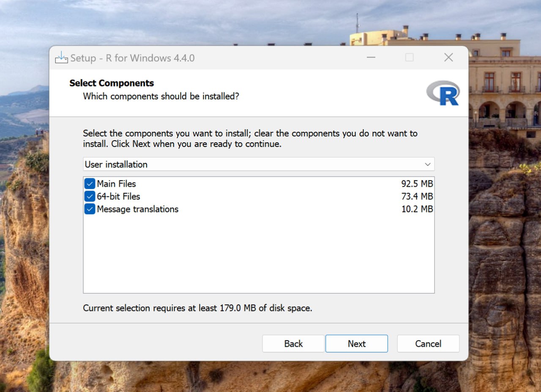
Task: Click the Next button
Action: pyautogui.click(x=357, y=344)
